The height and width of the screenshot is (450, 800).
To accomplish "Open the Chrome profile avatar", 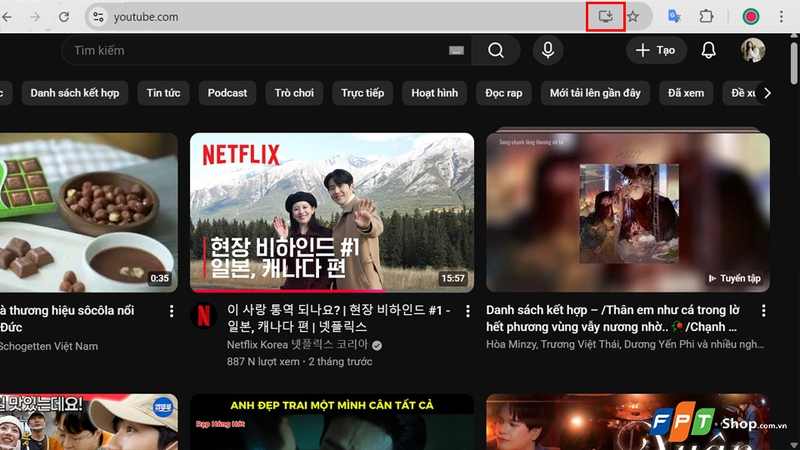I will [751, 16].
